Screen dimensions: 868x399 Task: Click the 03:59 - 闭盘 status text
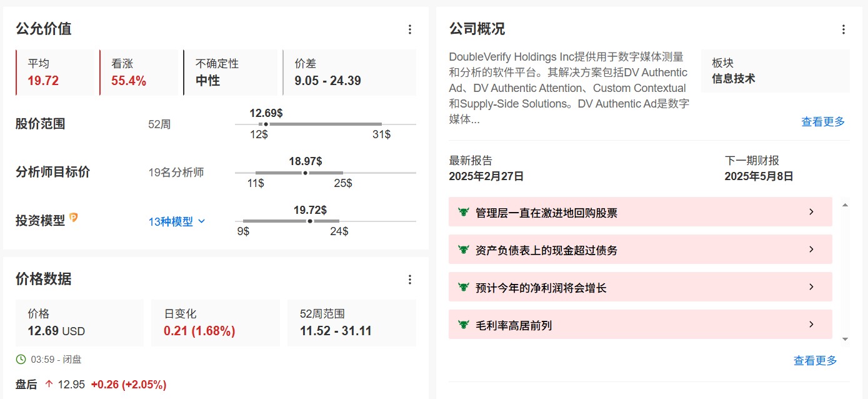(56, 360)
